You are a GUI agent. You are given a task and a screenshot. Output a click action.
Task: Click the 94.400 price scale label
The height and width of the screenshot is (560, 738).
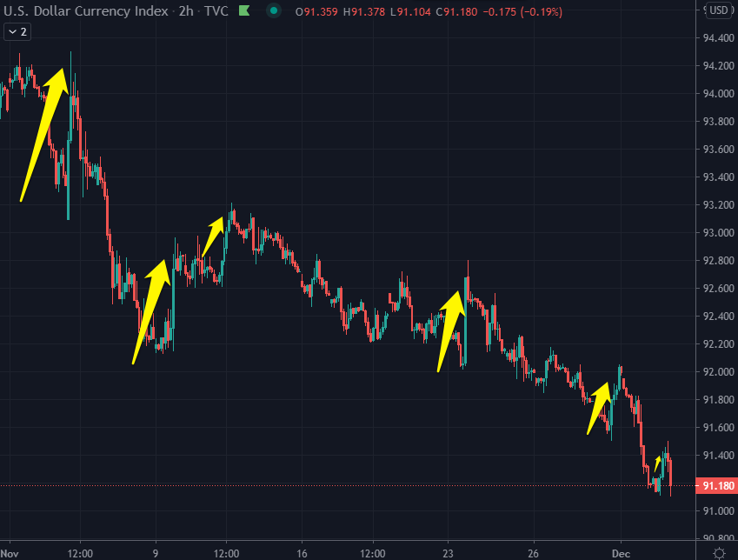tap(718, 37)
